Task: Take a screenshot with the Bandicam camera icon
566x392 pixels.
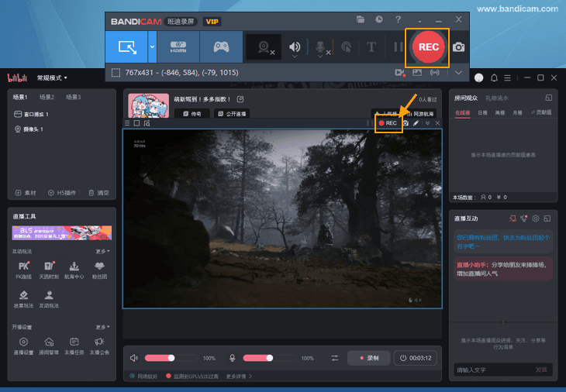Action: point(459,47)
